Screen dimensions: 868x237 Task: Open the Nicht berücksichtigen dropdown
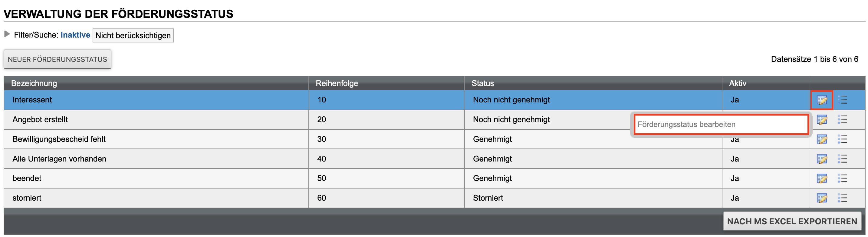(133, 35)
